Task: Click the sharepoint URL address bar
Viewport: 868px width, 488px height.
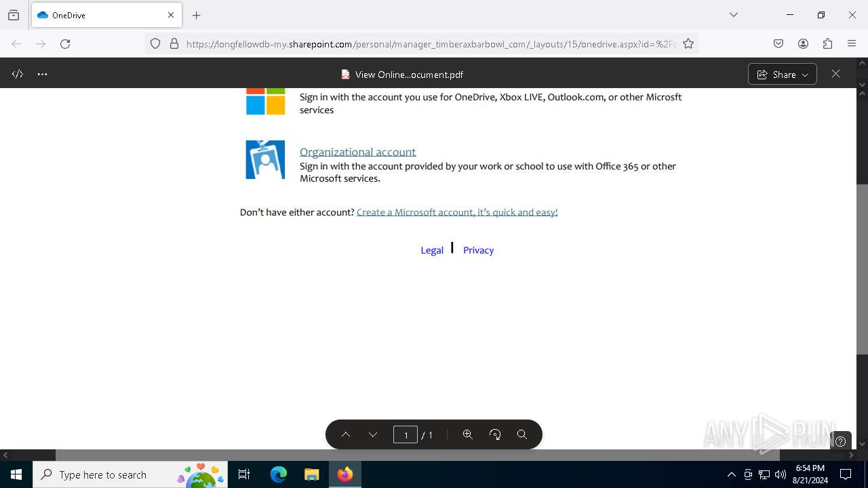Action: click(431, 44)
